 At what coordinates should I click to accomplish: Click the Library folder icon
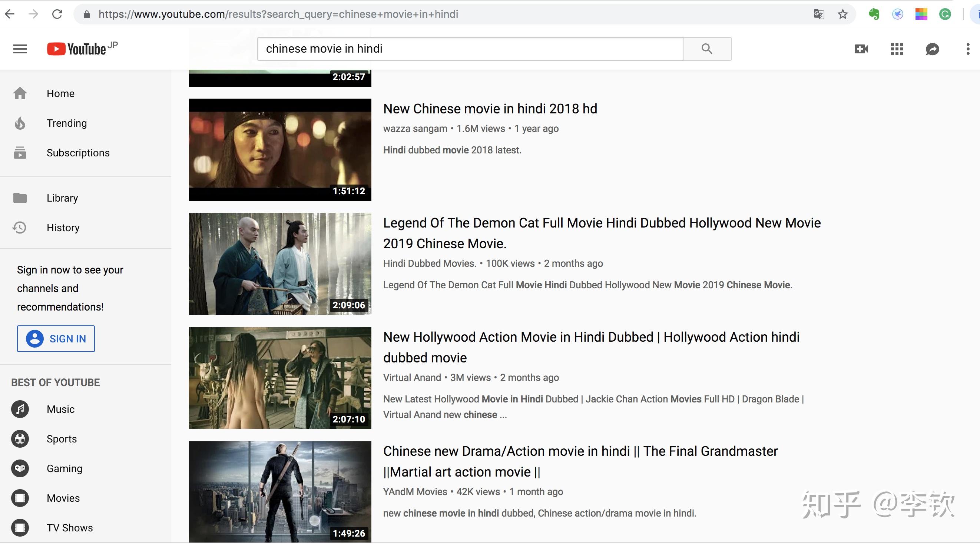(20, 198)
